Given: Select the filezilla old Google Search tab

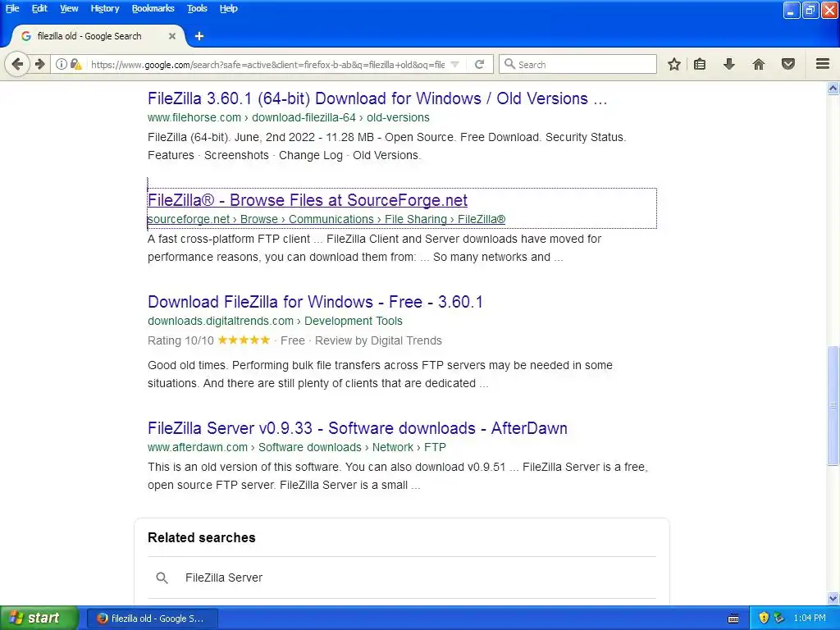Looking at the screenshot, I should click(x=97, y=36).
